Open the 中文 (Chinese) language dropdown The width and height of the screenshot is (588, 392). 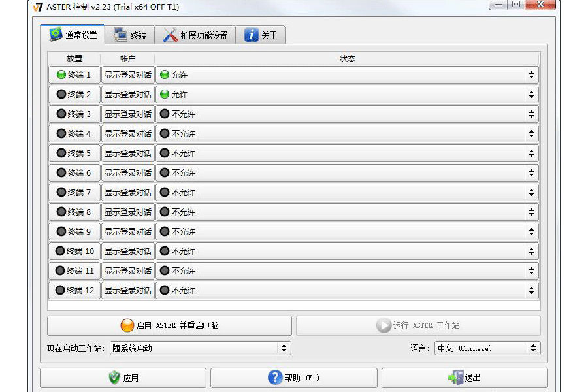point(487,348)
